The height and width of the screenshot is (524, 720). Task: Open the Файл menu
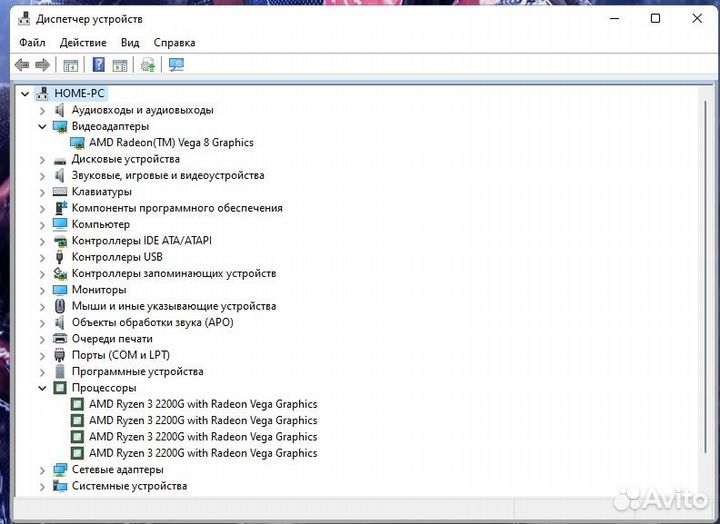point(32,43)
